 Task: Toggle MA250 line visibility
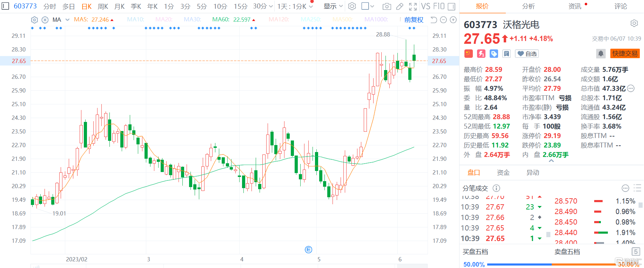coord(311,20)
